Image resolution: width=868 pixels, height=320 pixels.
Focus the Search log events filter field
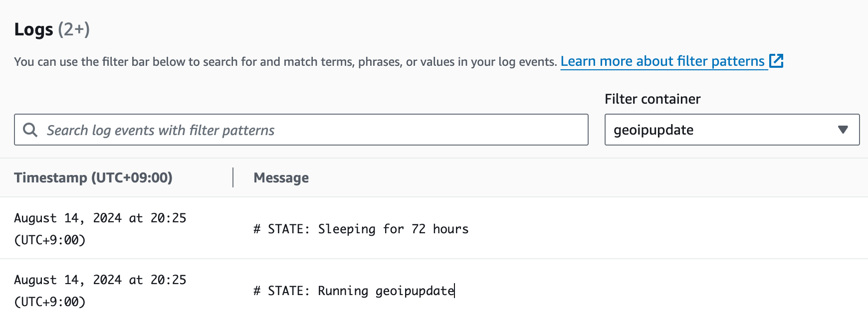pyautogui.click(x=301, y=130)
